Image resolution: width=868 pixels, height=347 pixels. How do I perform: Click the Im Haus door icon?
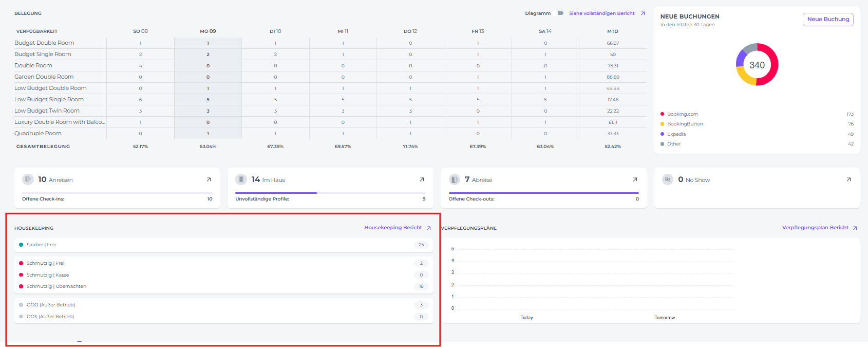[241, 179]
